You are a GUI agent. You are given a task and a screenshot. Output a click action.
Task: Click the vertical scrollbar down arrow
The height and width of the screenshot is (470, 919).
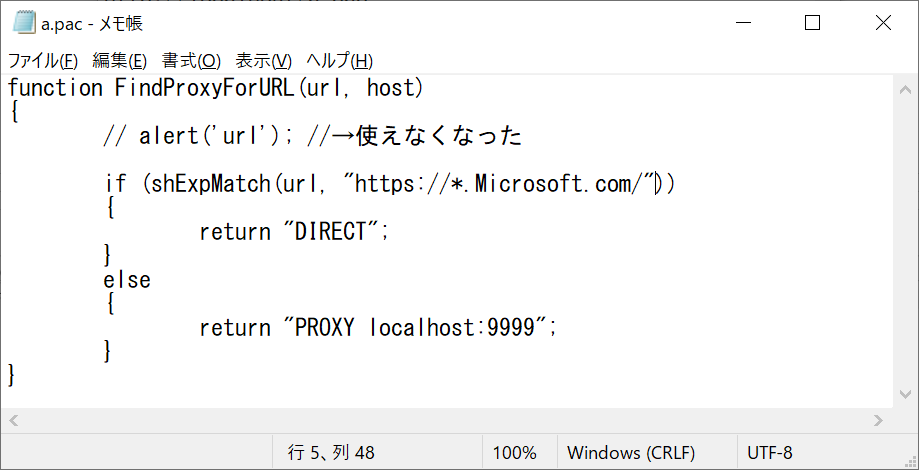(905, 394)
